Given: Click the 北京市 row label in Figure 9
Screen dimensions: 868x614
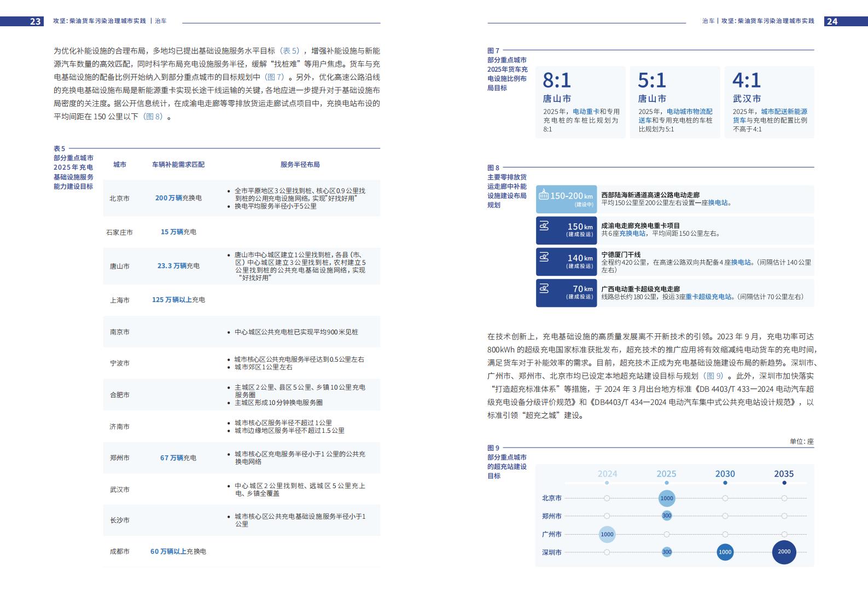Looking at the screenshot, I should (x=552, y=498).
